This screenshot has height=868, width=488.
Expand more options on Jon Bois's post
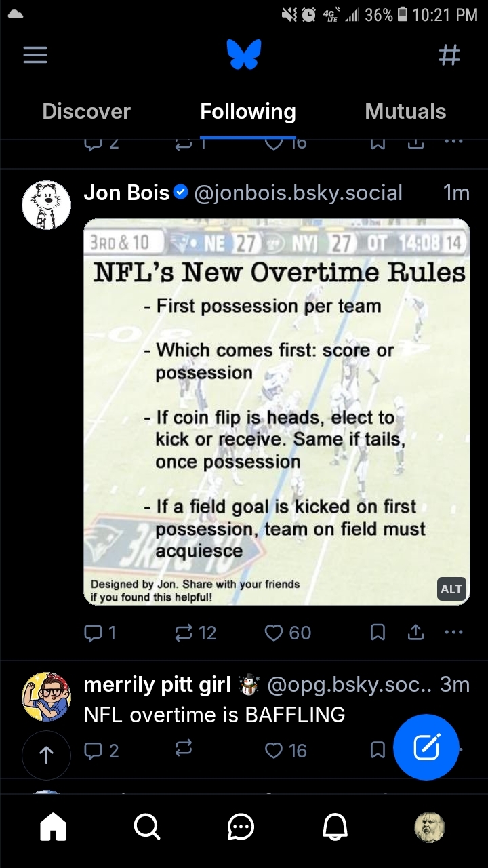click(453, 633)
